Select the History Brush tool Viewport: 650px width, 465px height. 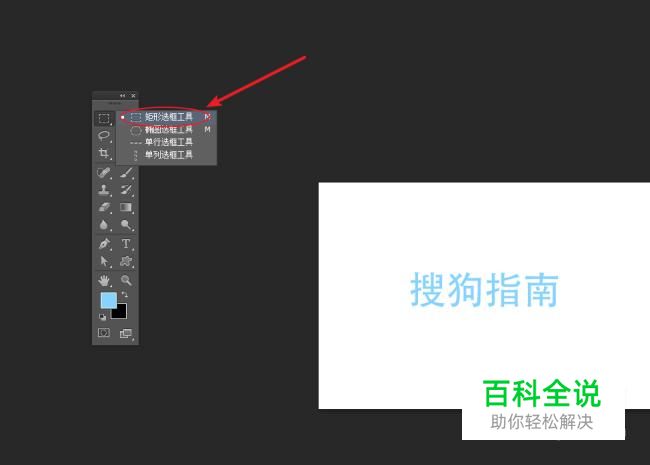(126, 190)
